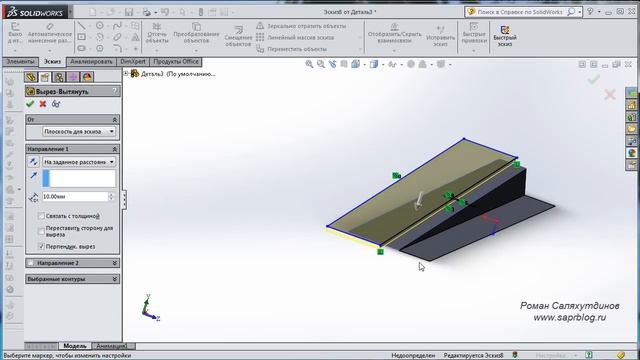
Task: Switch to Анимация1 bottom tab
Action: coord(111,346)
